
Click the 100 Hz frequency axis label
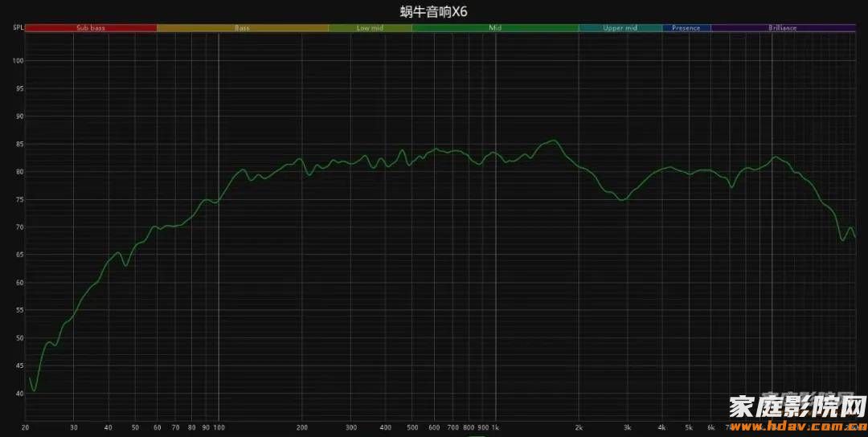click(x=218, y=427)
